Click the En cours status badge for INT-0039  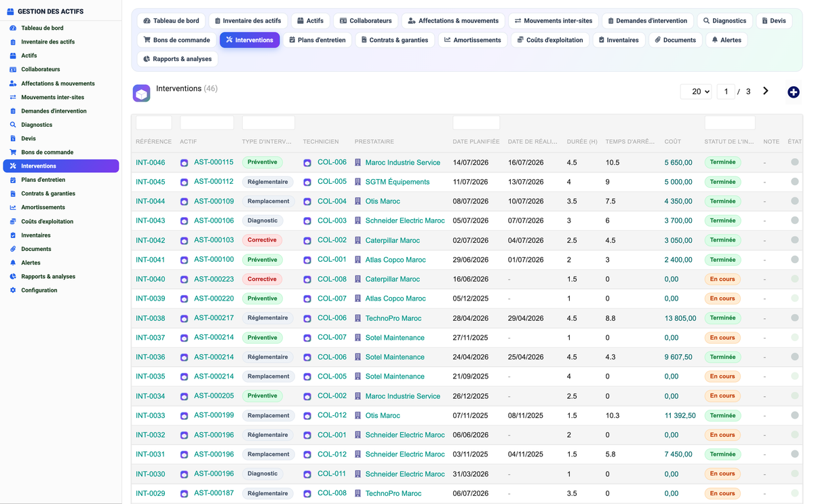(722, 298)
